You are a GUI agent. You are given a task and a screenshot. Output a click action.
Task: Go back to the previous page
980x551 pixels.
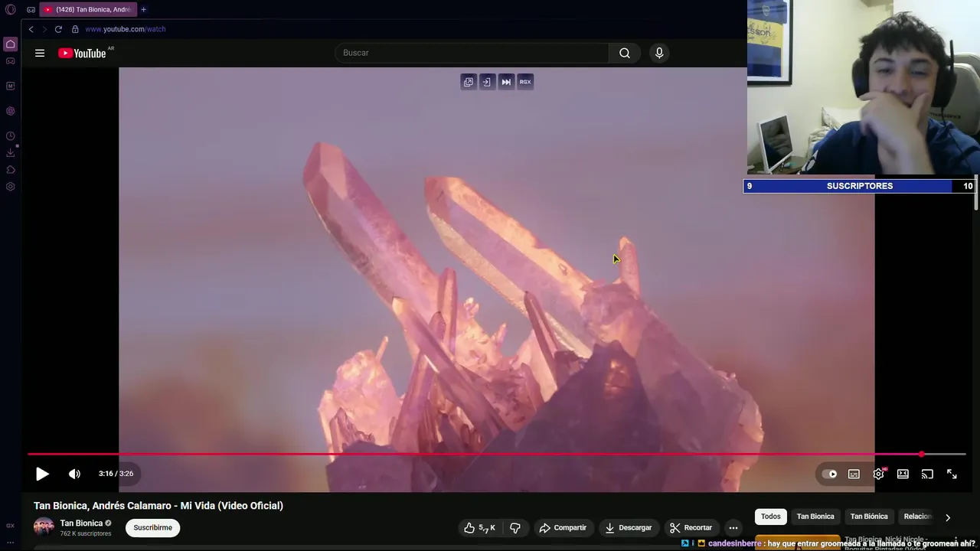pyautogui.click(x=31, y=29)
